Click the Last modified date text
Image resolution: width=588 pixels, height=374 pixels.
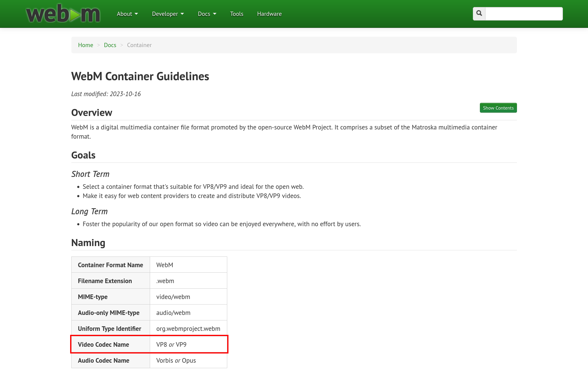point(106,94)
